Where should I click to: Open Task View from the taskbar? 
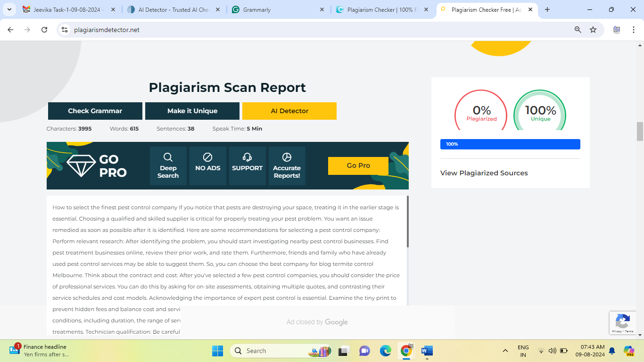(344, 351)
